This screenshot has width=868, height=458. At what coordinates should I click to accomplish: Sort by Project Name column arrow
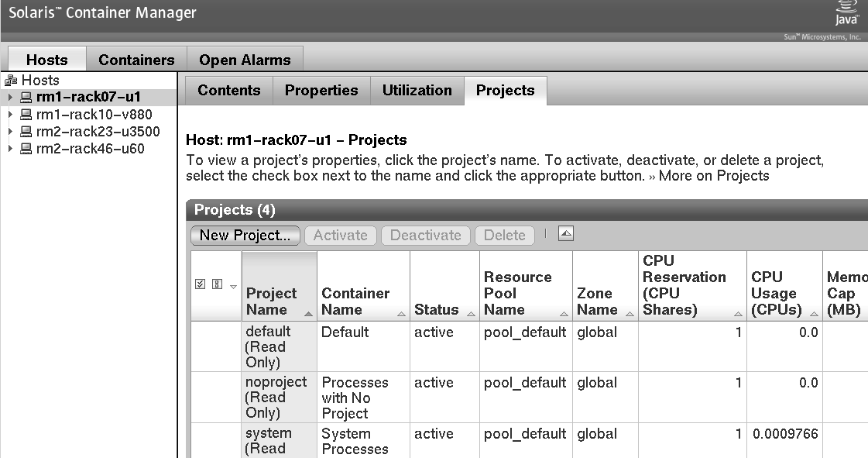(x=308, y=314)
